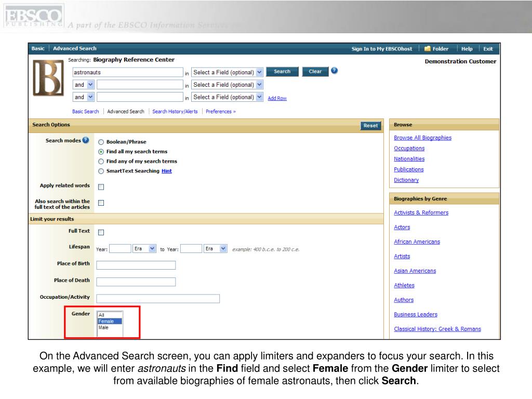Open the first Lifespan Era dropdown
This screenshot has height=399, width=532.
point(144,249)
